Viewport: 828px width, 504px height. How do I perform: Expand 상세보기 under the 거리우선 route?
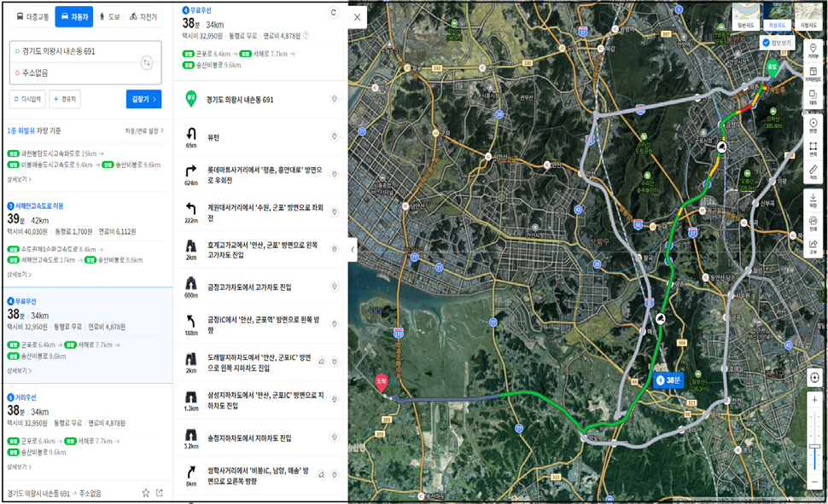19,466
